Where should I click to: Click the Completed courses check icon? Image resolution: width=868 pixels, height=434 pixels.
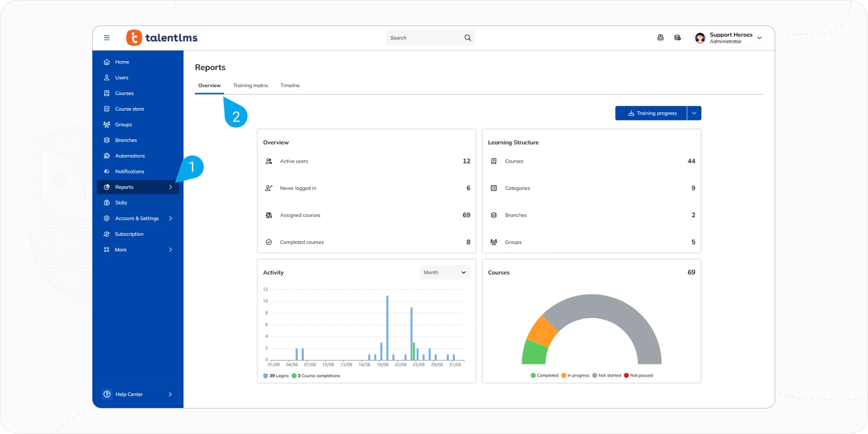coord(269,242)
